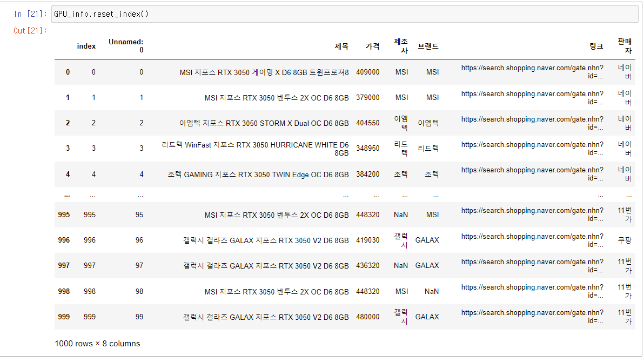Screen dimensions: 644x362
Task: Click the '리드텍' brand cell in row 3
Action: (428, 149)
